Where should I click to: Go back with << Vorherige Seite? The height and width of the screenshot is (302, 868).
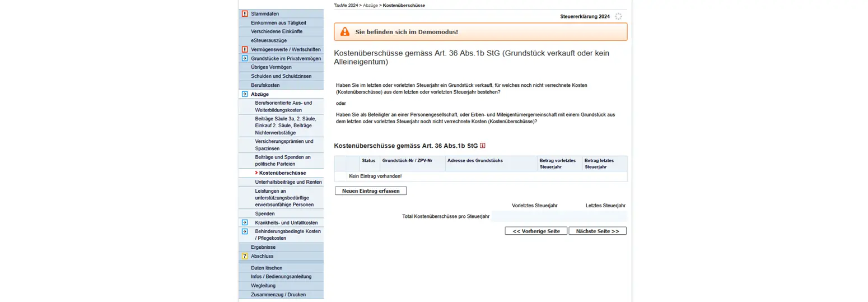536,231
